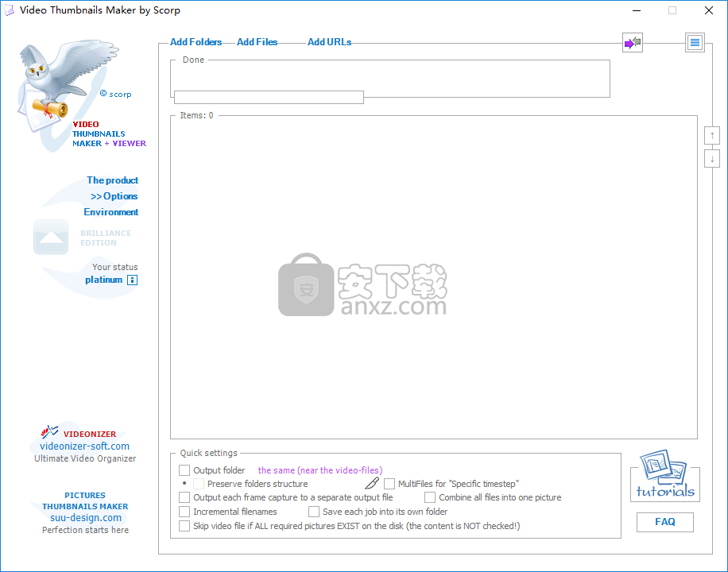Viewport: 728px width, 572px height.
Task: Click the progress bar under Done
Action: [x=269, y=97]
